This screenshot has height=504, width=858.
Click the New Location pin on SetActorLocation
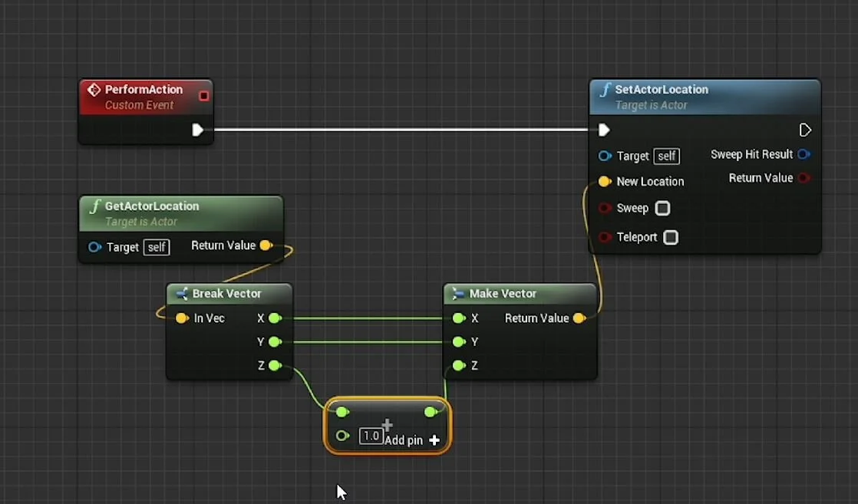coord(606,181)
